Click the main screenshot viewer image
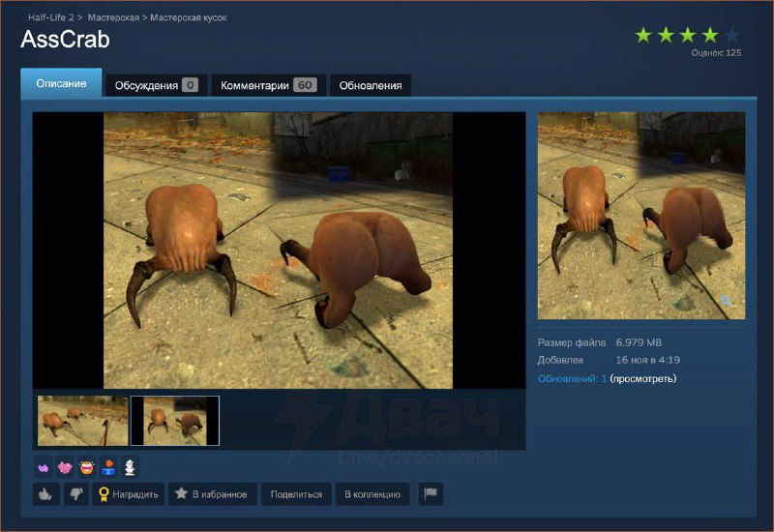This screenshot has height=532, width=774. [x=279, y=251]
